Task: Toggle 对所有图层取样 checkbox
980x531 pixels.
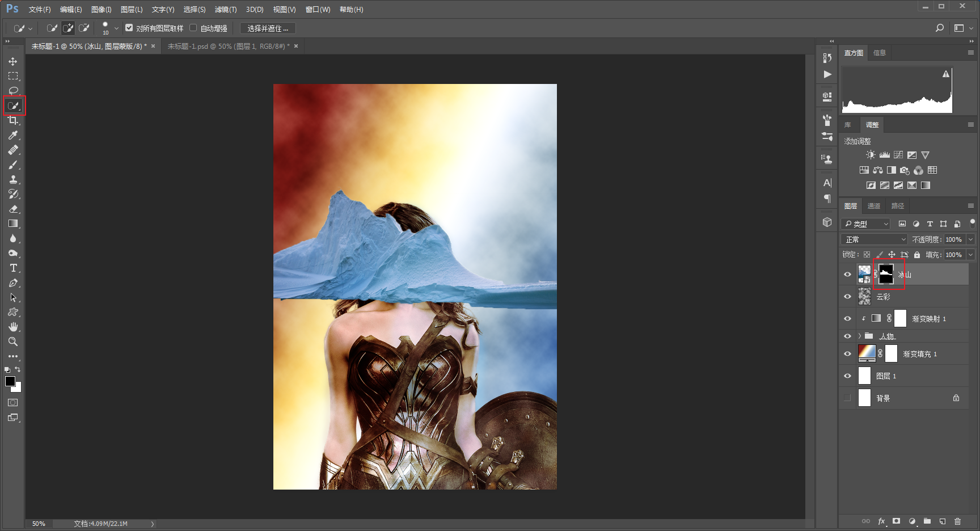Action: [129, 28]
